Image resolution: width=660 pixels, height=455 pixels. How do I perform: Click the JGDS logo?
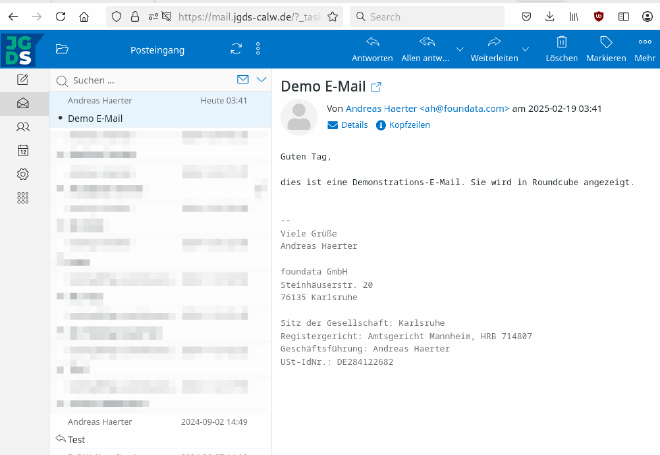[20, 50]
